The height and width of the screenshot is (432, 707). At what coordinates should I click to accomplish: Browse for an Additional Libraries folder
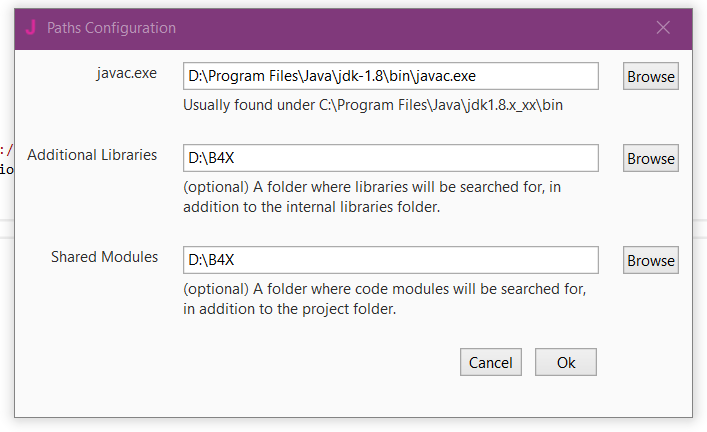pyautogui.click(x=650, y=158)
